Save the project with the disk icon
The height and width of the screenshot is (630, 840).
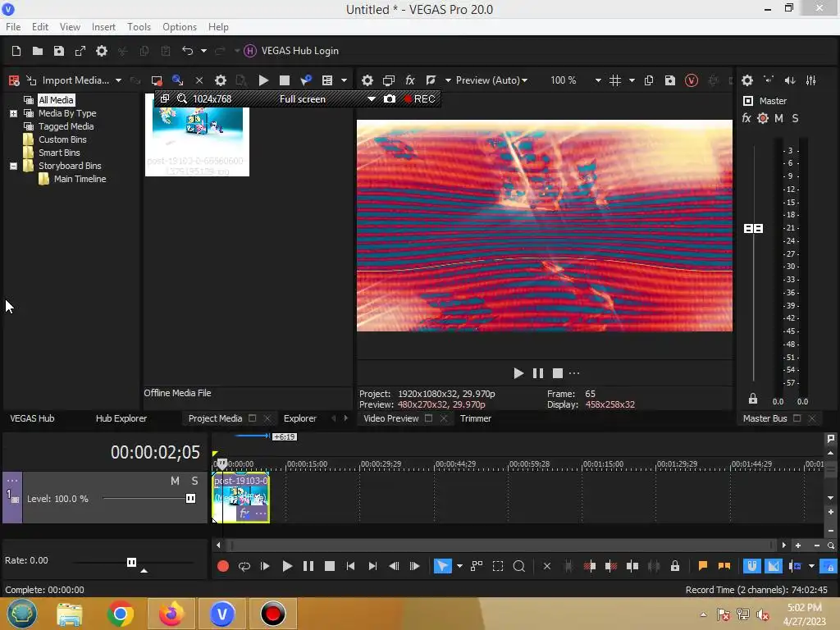point(59,51)
